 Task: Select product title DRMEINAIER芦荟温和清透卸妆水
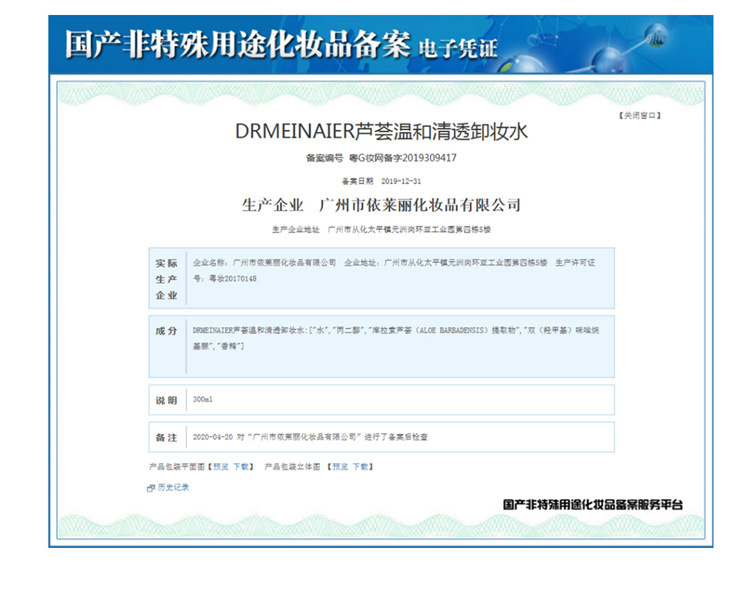pos(381,132)
